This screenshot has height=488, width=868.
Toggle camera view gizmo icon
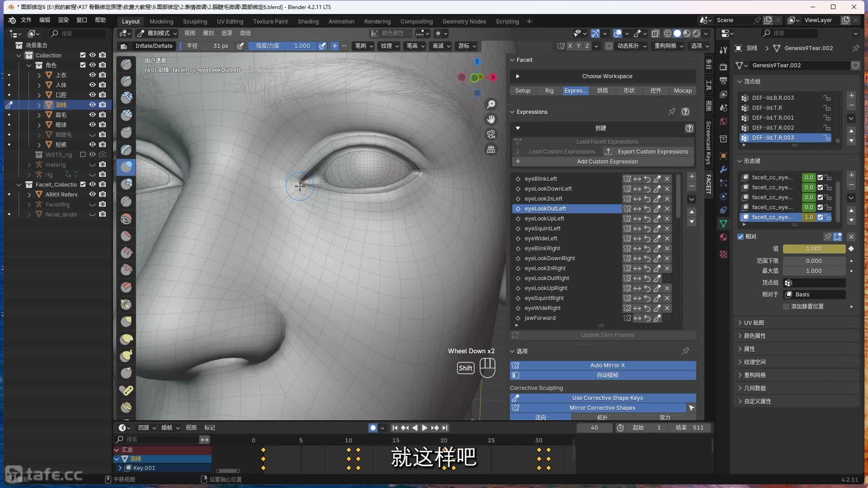tap(491, 134)
